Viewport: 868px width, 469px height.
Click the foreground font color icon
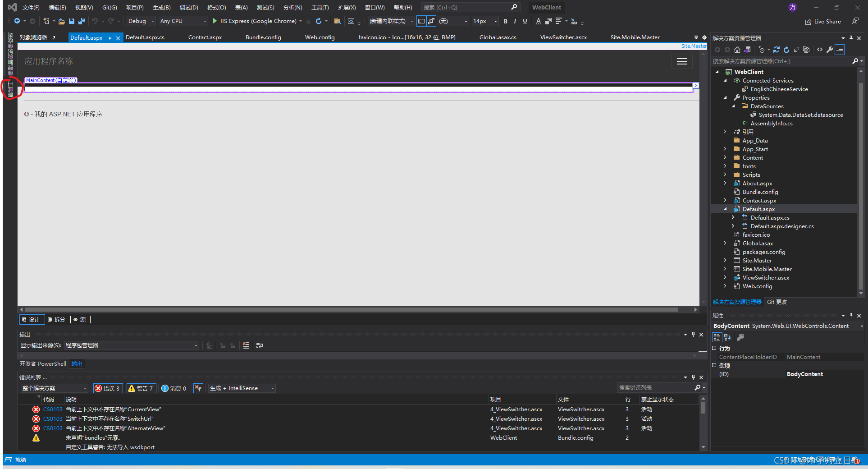click(538, 21)
